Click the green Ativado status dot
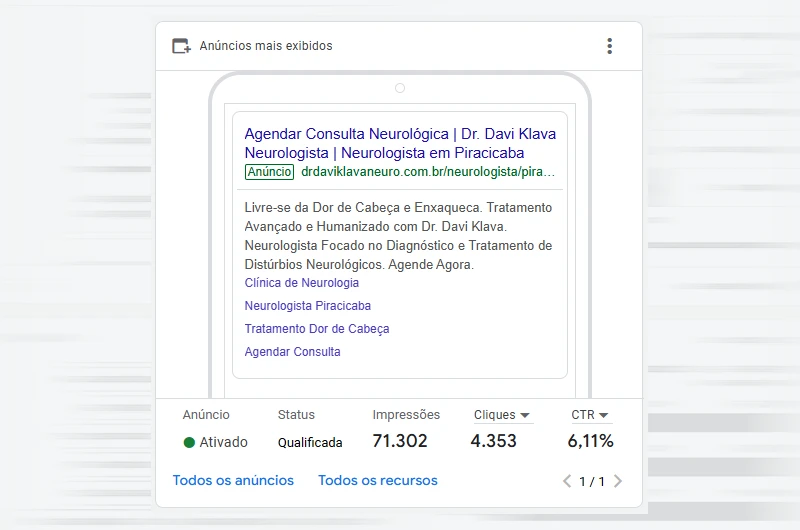Image resolution: width=800 pixels, height=530 pixels. point(189,442)
